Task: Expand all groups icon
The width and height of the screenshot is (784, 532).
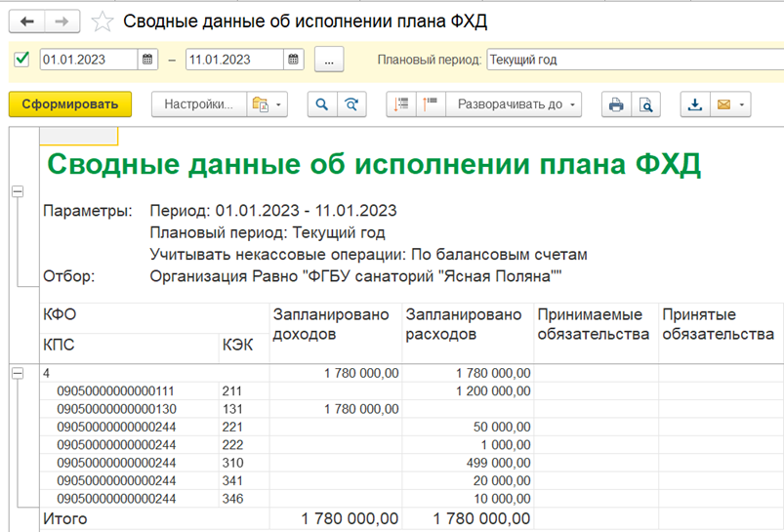Action: click(x=430, y=104)
